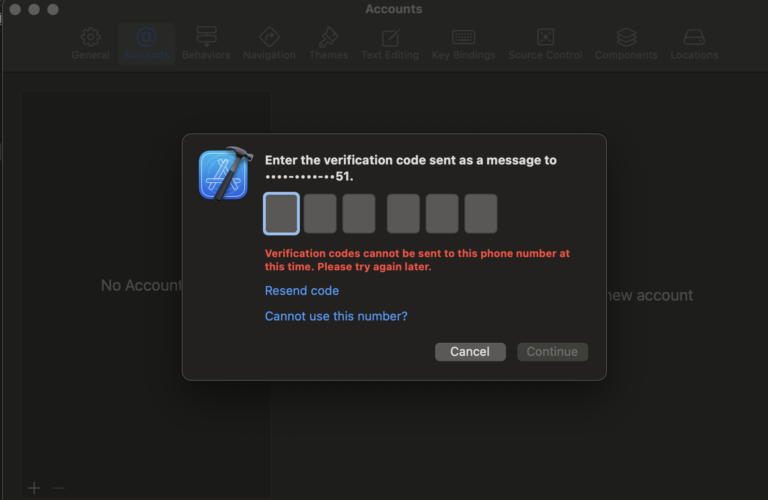
Task: Open the Locations preferences tab
Action: [x=694, y=43]
